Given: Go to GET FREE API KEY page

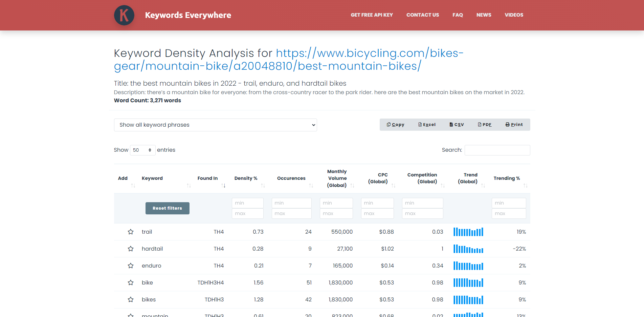Looking at the screenshot, I should pyautogui.click(x=372, y=15).
